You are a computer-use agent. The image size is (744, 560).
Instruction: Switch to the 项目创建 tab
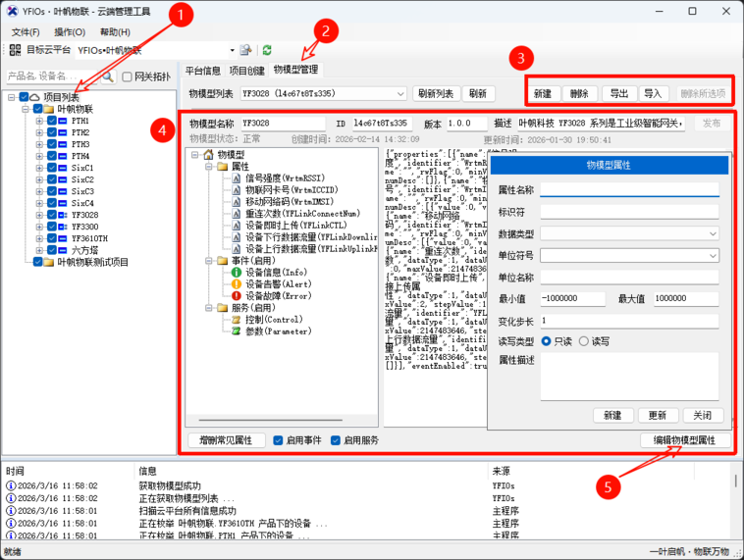(246, 71)
